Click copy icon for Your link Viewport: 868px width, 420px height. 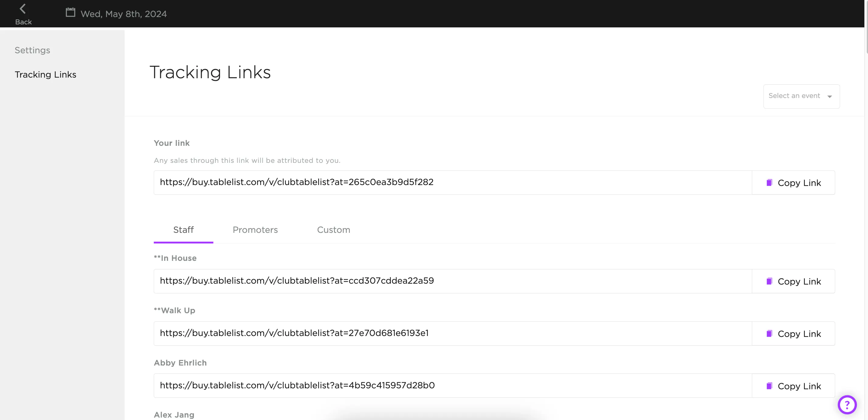point(769,183)
